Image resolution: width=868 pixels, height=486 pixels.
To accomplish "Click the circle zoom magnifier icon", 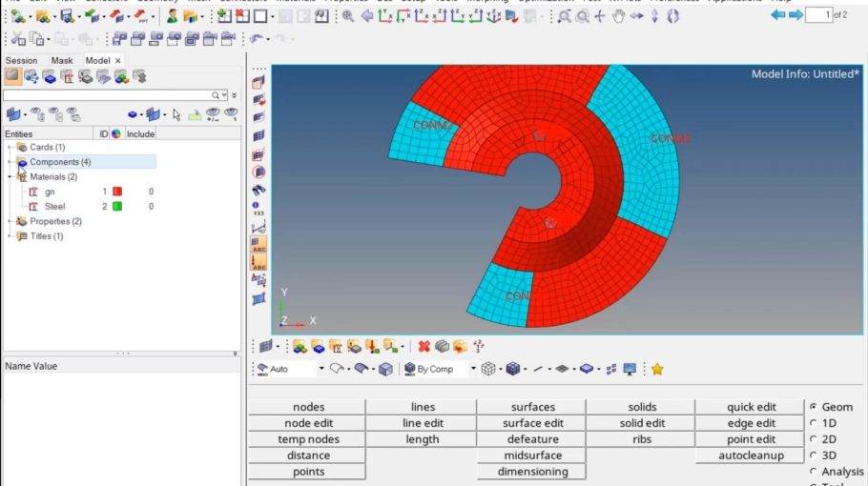I will (x=582, y=16).
